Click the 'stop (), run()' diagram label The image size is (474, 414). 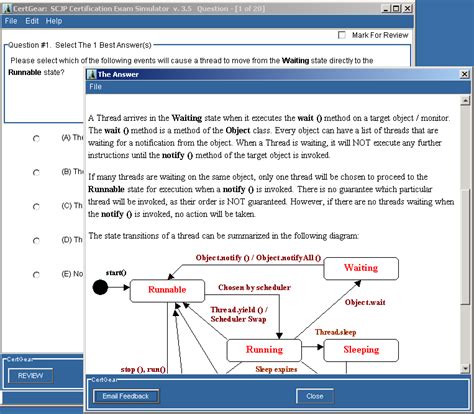tap(143, 369)
